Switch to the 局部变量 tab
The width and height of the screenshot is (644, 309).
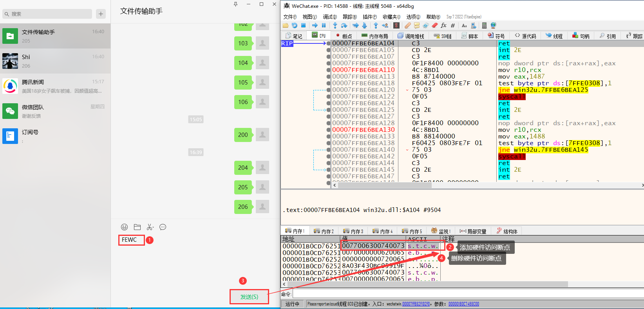pyautogui.click(x=473, y=231)
